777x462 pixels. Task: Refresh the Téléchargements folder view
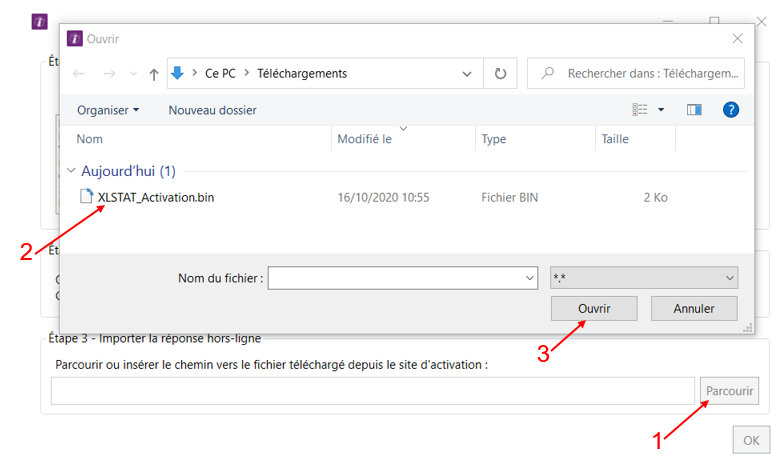coord(500,74)
